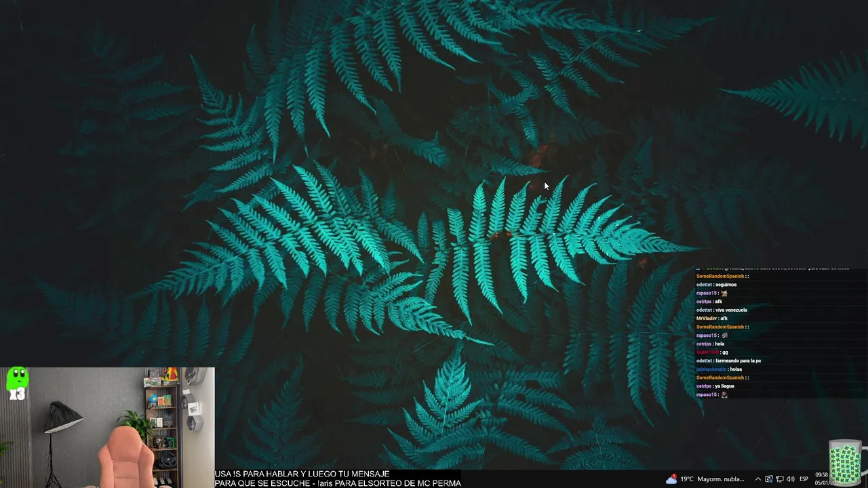Open the volume speaker tray icon
The height and width of the screenshot is (488, 868).
(x=791, y=479)
